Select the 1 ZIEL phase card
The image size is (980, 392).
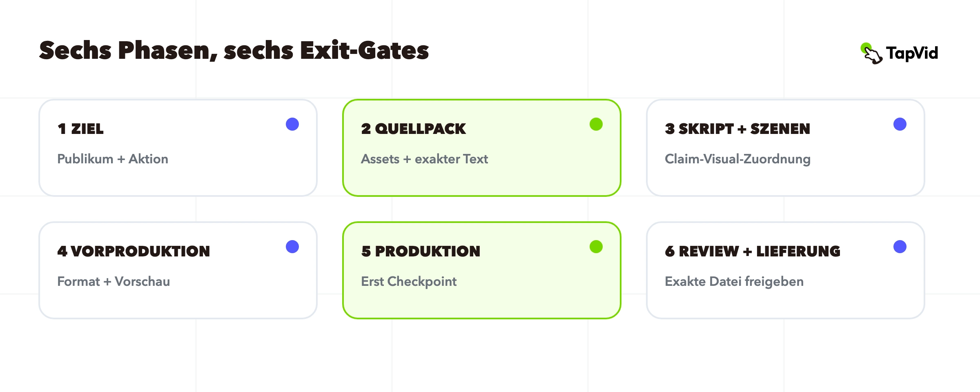(x=178, y=148)
